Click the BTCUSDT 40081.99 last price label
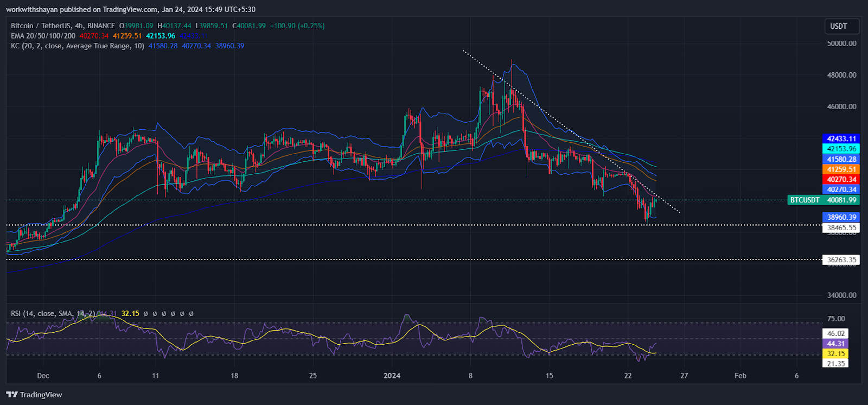Viewport: 868px width, 405px height. [x=824, y=200]
